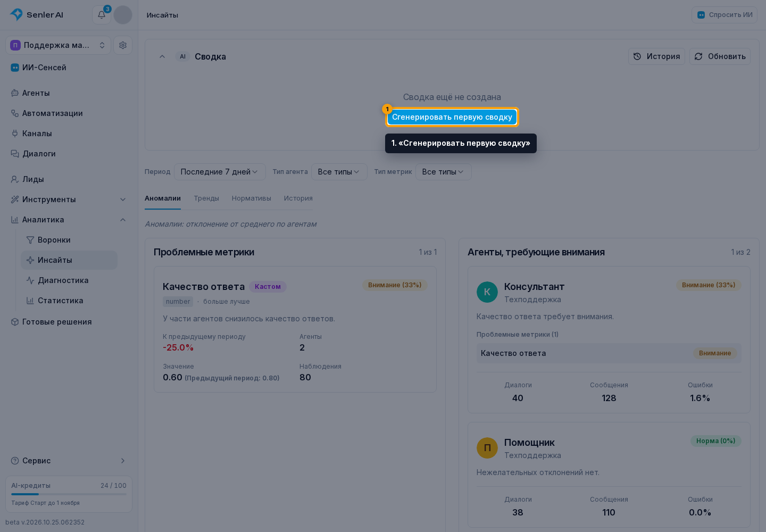
Task: Switch to Тренды tab
Action: point(206,198)
